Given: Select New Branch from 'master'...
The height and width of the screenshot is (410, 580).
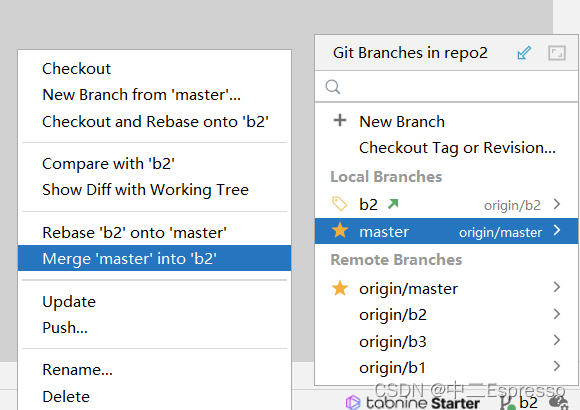Looking at the screenshot, I should (141, 95).
